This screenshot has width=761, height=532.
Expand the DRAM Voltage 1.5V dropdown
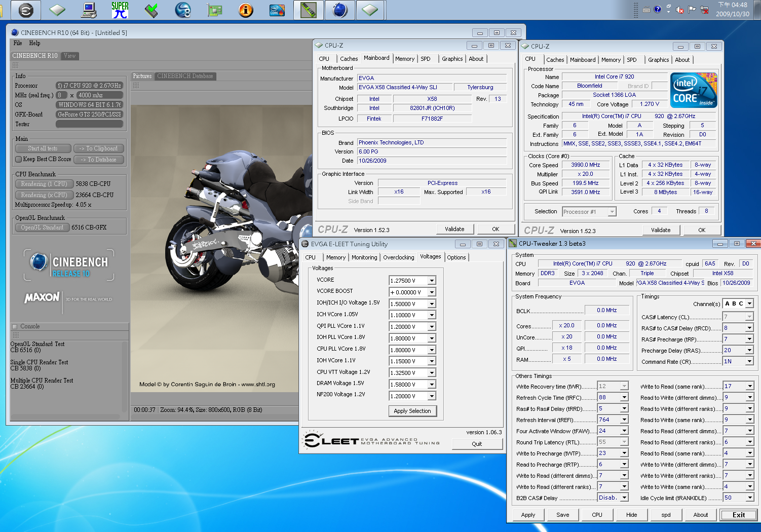[432, 385]
